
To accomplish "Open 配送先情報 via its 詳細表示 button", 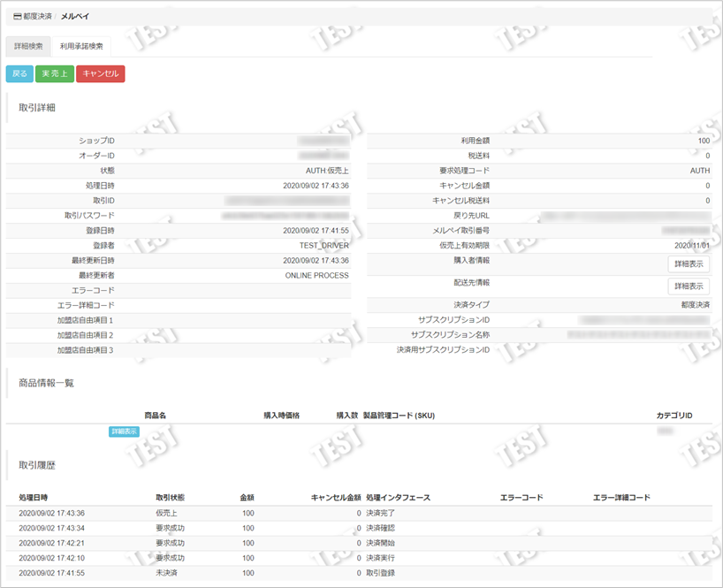I will point(688,286).
